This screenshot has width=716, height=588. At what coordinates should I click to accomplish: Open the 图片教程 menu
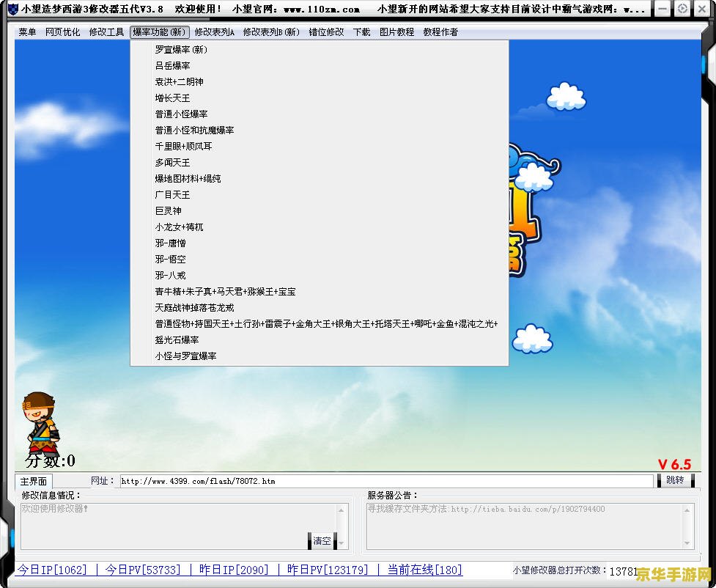[396, 32]
